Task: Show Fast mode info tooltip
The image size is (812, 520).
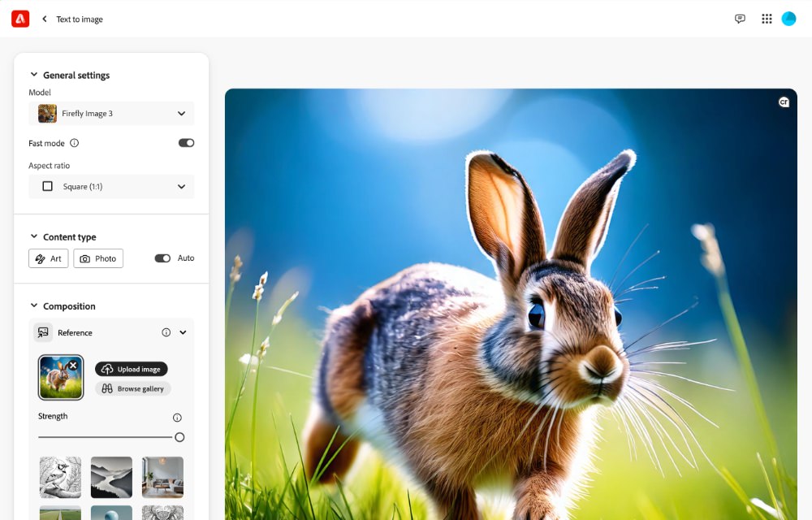Action: tap(75, 143)
